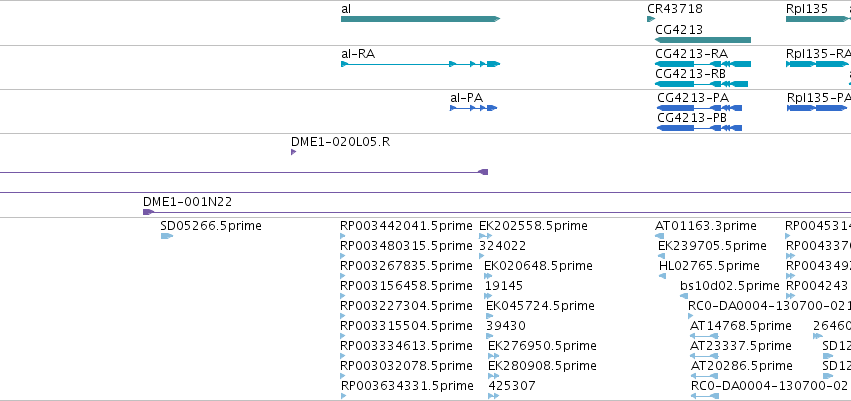The width and height of the screenshot is (851, 401).
Task: Select the CG4213-PB protein glyph
Action: (699, 128)
